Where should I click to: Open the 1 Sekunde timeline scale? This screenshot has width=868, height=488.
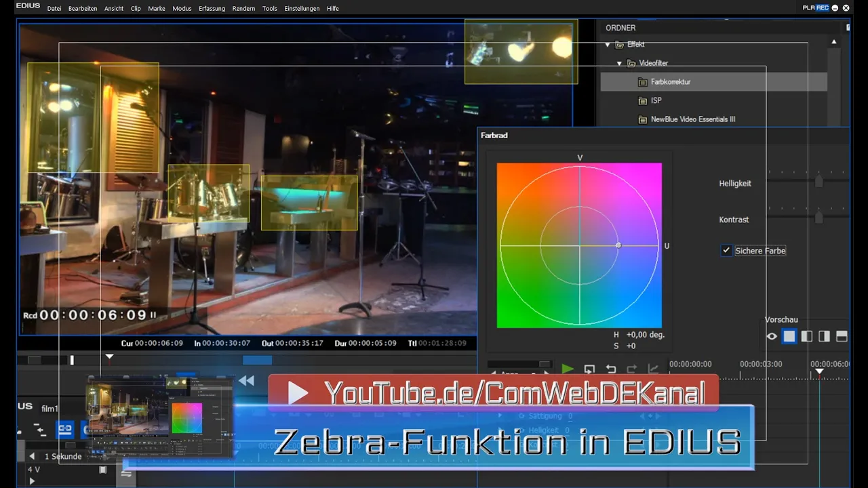coord(63,457)
